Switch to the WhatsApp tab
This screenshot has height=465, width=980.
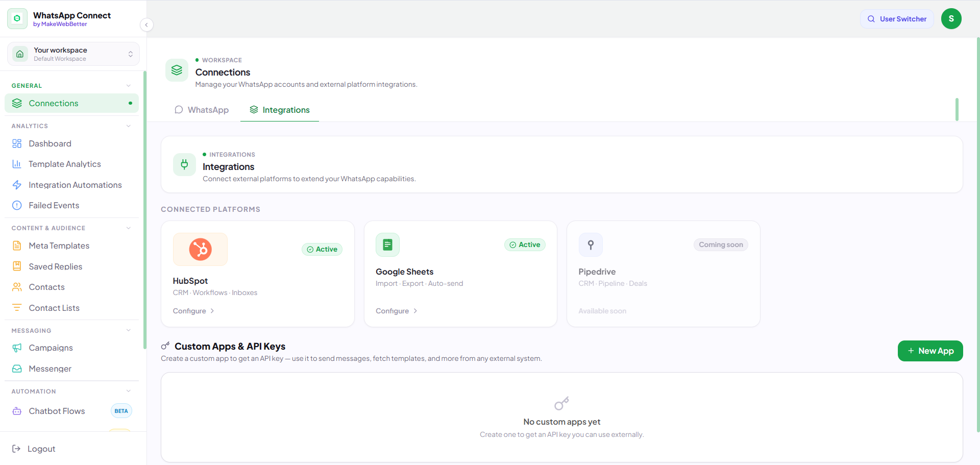202,110
